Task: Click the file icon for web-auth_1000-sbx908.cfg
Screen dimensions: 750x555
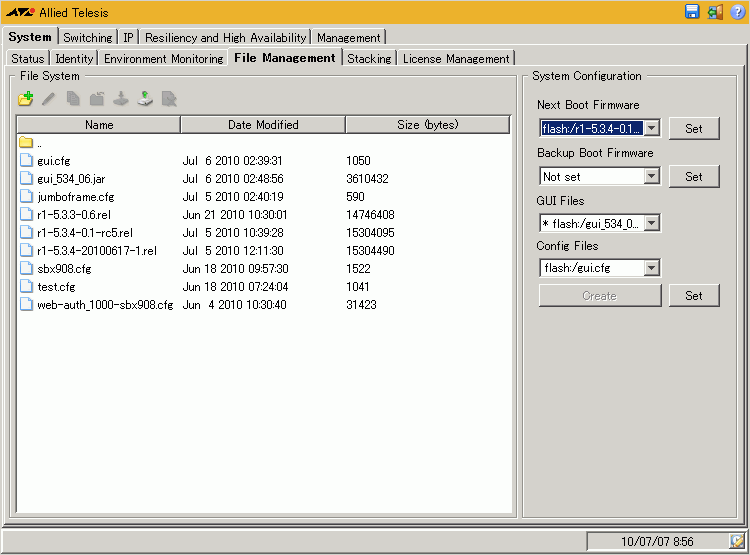Action: tap(26, 304)
